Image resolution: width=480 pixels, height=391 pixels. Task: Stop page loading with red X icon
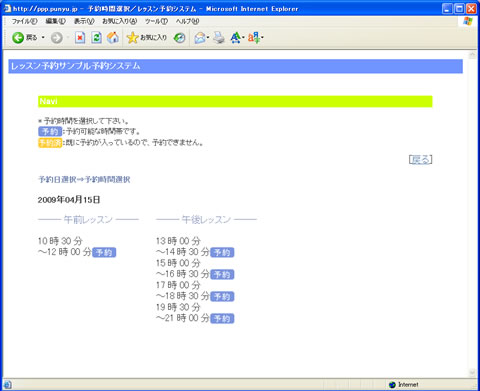point(80,38)
